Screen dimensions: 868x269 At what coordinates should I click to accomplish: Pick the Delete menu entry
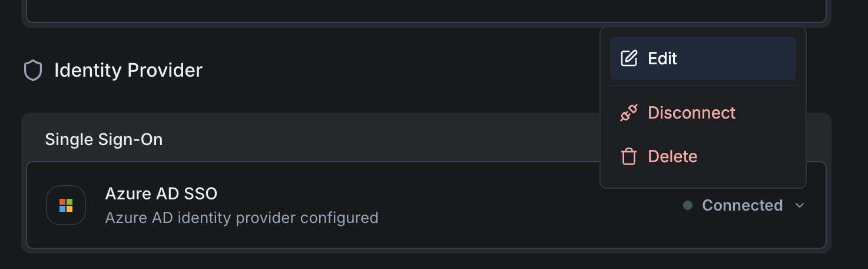pos(672,156)
